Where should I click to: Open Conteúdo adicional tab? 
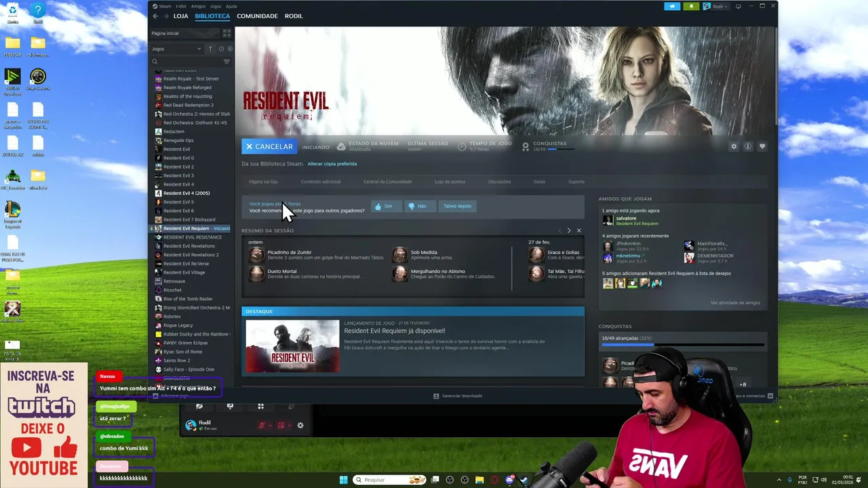pyautogui.click(x=321, y=182)
